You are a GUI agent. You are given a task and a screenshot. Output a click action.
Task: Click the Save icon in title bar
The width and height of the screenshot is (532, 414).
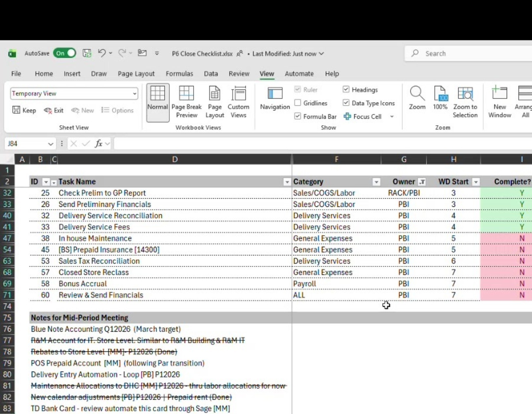pos(87,53)
